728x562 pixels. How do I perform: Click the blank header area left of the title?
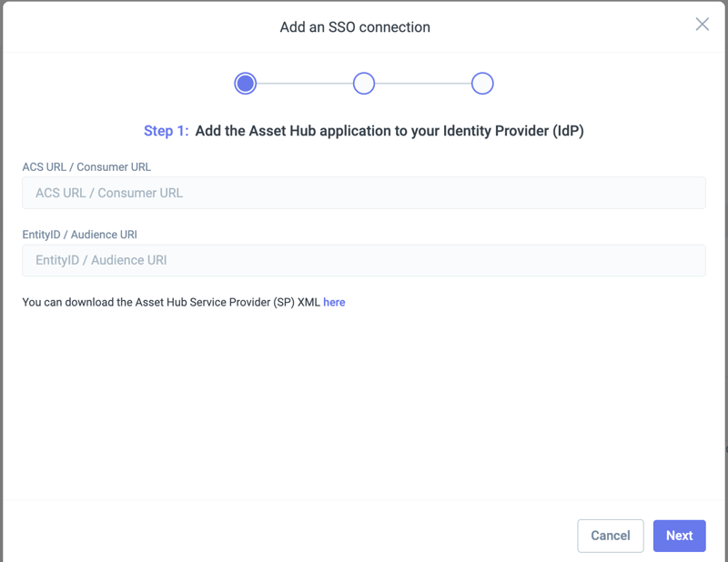(136, 27)
